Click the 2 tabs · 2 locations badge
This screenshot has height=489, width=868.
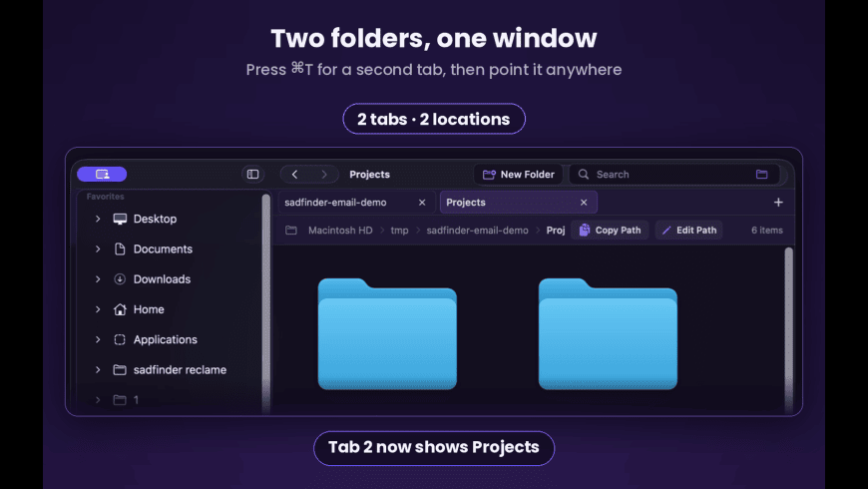(434, 119)
